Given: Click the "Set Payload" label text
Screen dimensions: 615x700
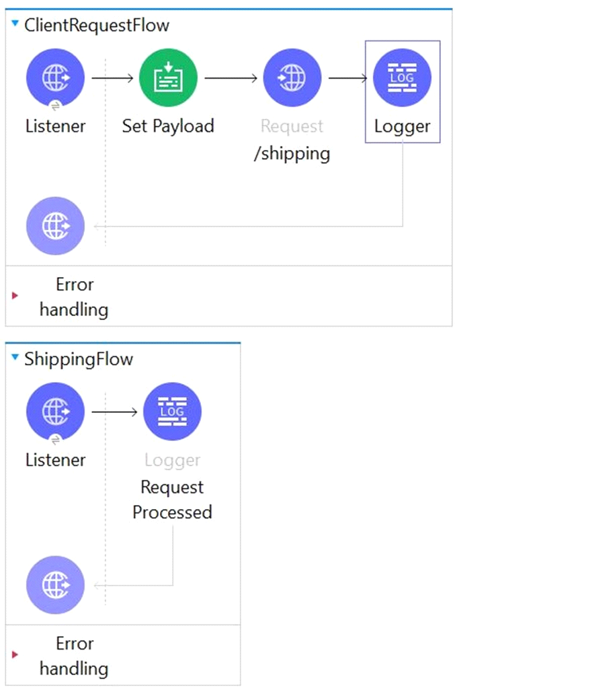Looking at the screenshot, I should [168, 126].
